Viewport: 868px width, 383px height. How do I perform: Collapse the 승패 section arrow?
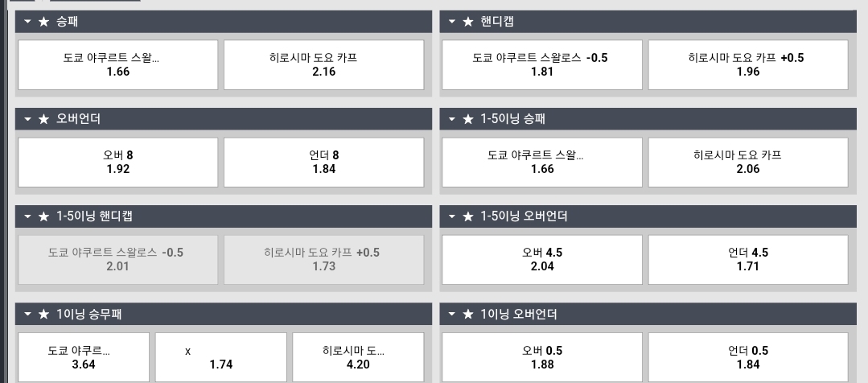(x=27, y=23)
